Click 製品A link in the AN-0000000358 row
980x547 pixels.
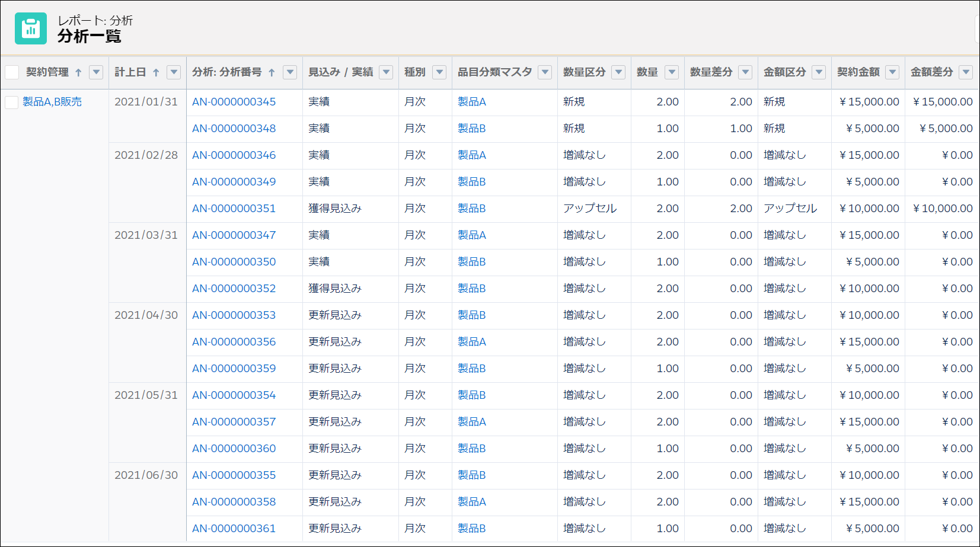coord(471,502)
